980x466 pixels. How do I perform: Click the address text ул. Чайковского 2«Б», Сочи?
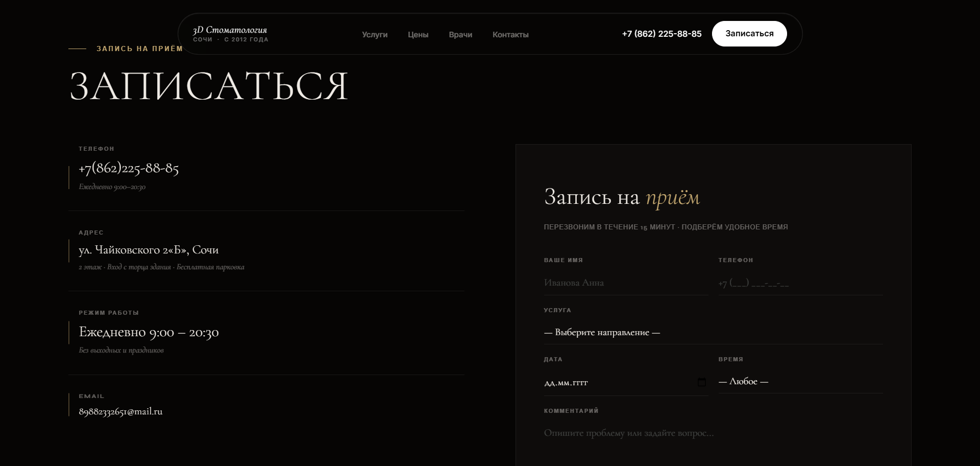pos(149,250)
